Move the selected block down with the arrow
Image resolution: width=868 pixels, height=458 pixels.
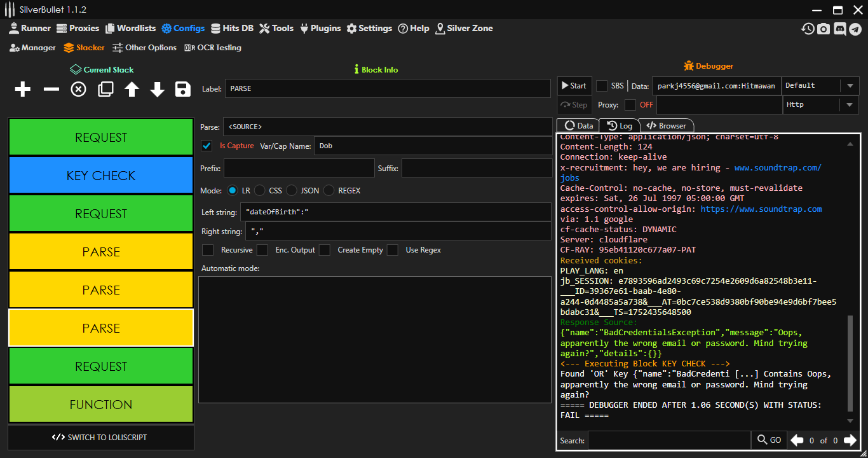click(x=157, y=90)
